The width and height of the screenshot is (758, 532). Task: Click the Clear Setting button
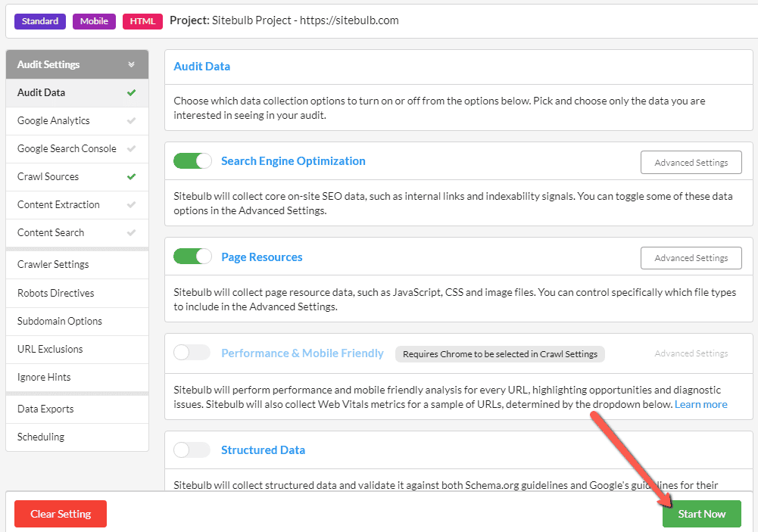[61, 514]
